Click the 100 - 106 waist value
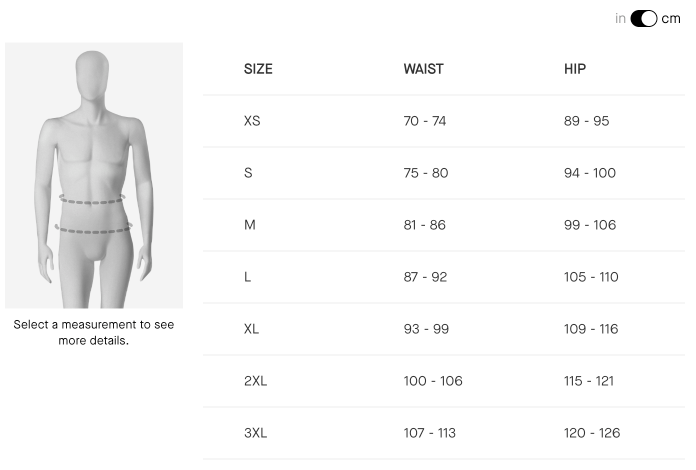This screenshot has width=696, height=470. coord(433,381)
